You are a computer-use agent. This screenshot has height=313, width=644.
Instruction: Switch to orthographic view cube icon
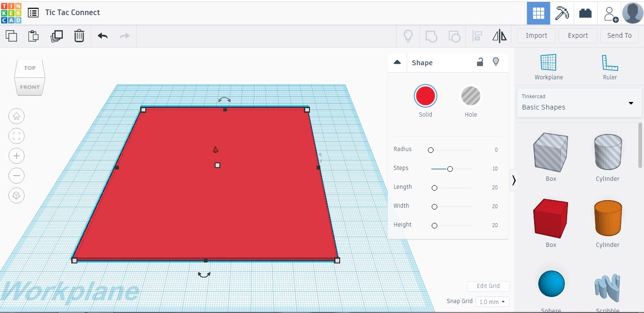(x=17, y=195)
